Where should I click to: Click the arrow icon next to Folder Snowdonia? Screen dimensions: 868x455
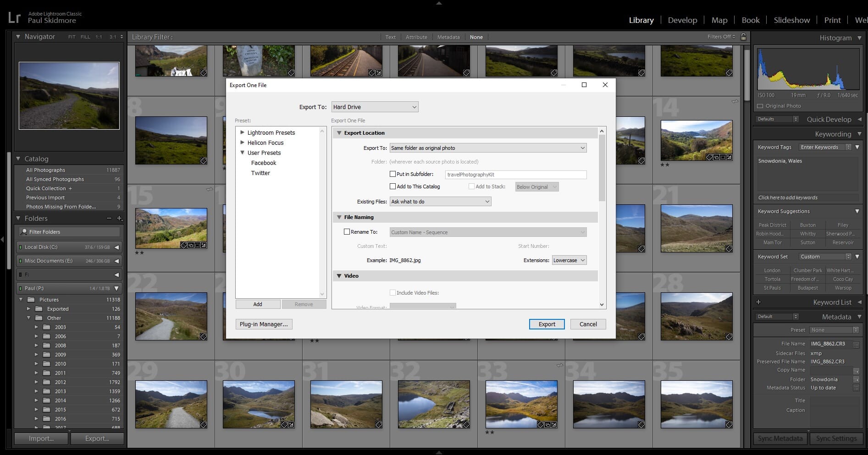(x=856, y=379)
